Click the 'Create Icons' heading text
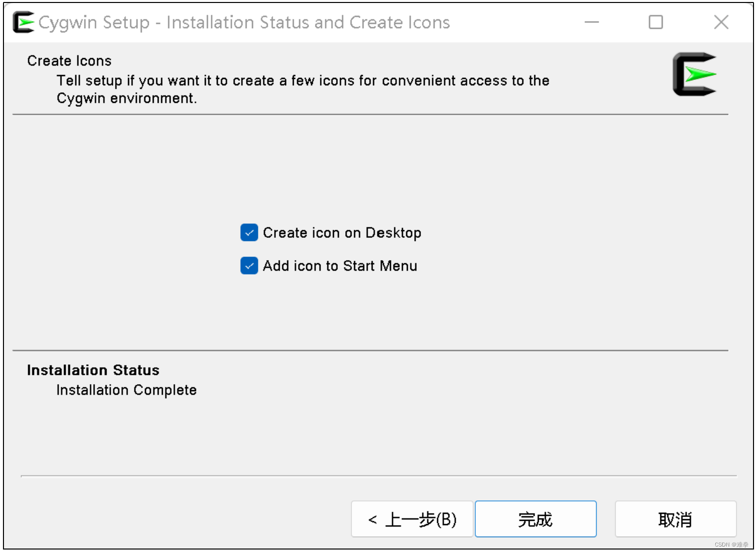The height and width of the screenshot is (552, 756). [x=69, y=61]
